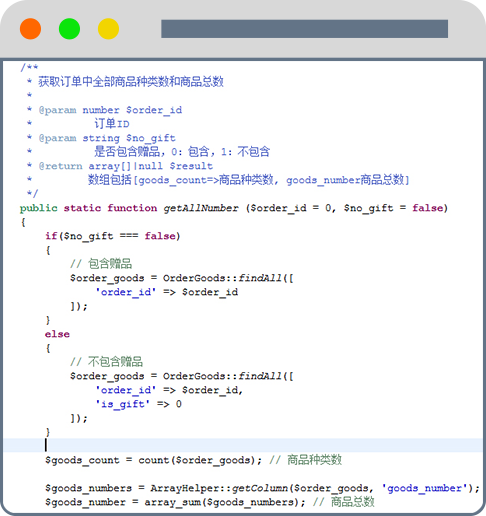Click the 'goods_number' string literal
486x516 pixels.
point(425,488)
